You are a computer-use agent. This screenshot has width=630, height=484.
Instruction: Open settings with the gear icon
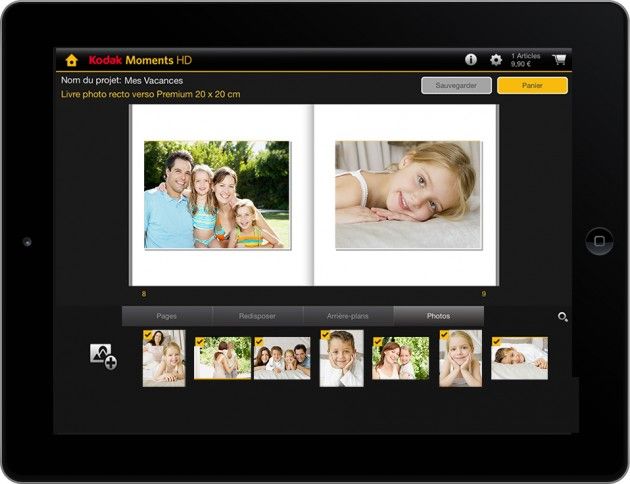click(495, 60)
